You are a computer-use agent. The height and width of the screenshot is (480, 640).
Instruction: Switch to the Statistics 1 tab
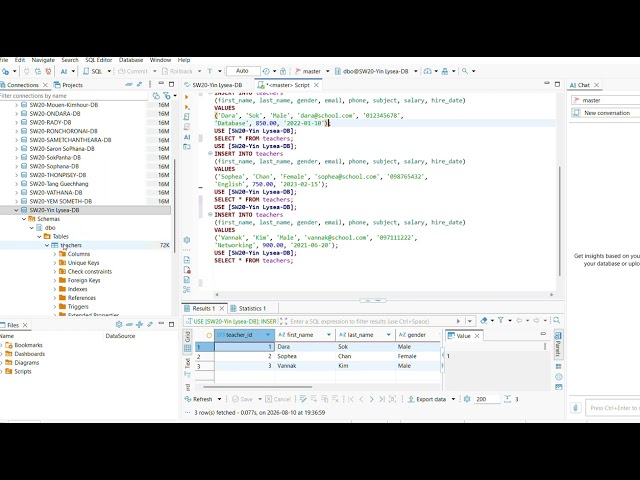249,308
